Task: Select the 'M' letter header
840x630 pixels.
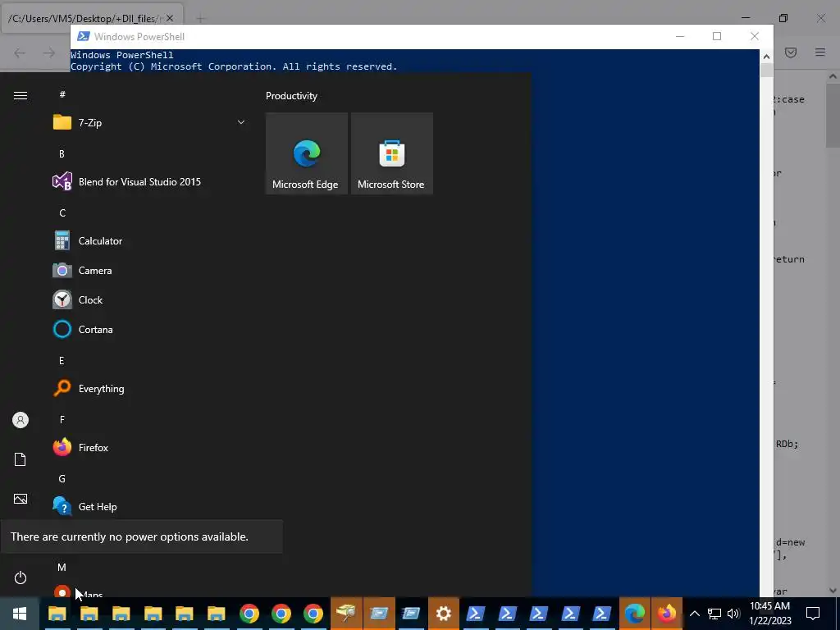Action: click(62, 567)
